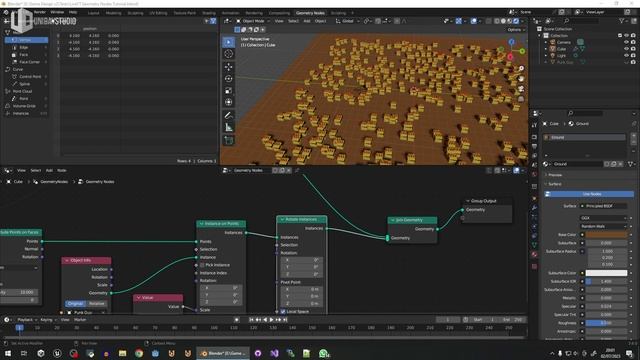Open the Material properties tab icon
The height and width of the screenshot is (360, 640).
(534, 254)
